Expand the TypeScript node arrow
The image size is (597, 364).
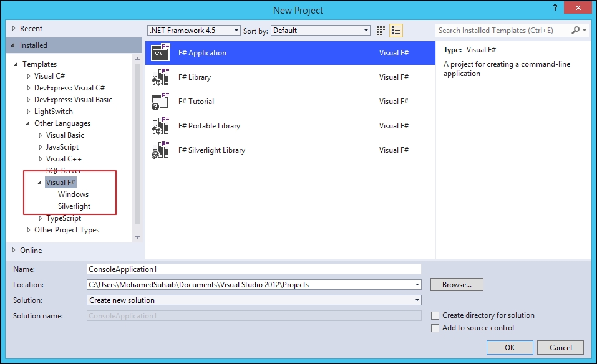click(x=40, y=218)
